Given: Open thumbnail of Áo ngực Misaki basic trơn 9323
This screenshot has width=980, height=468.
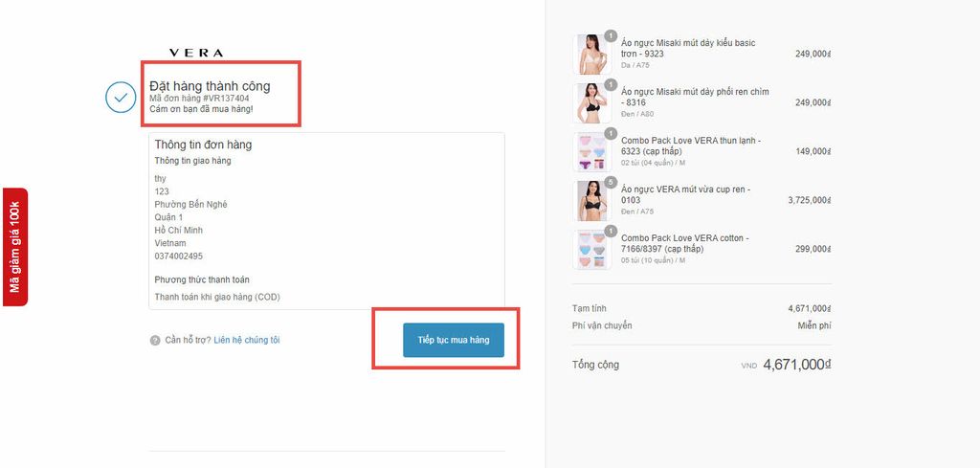Looking at the screenshot, I should (591, 55).
